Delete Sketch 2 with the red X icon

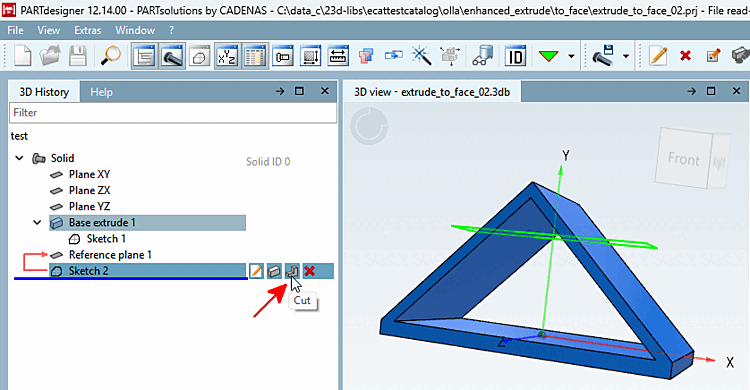[309, 271]
